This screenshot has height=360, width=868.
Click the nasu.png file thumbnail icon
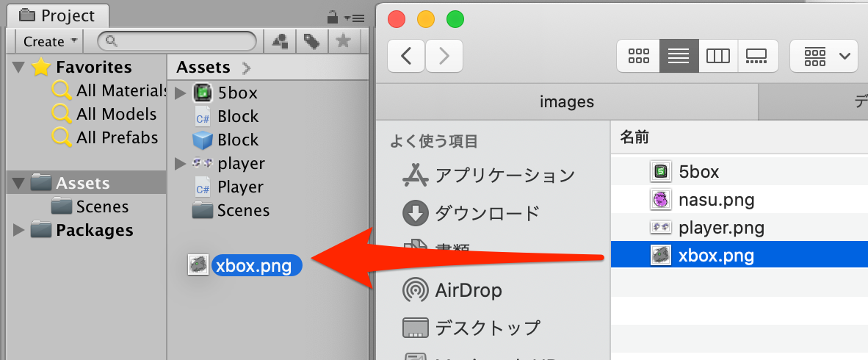[x=660, y=199]
